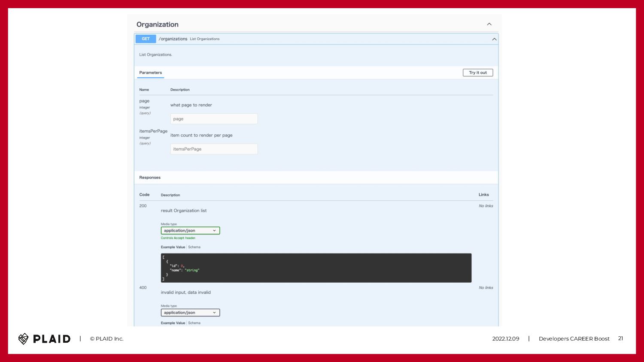Click 'result Organization list' description
The image size is (644, 362).
[x=184, y=211]
